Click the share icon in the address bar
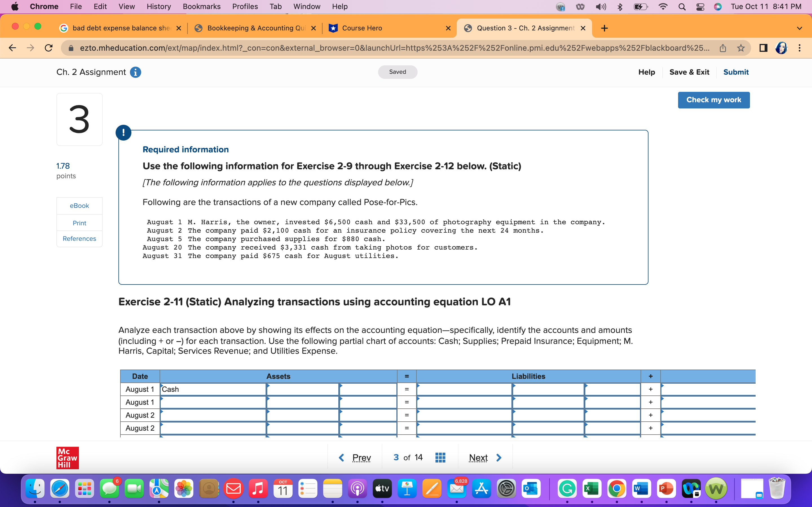 point(723,48)
